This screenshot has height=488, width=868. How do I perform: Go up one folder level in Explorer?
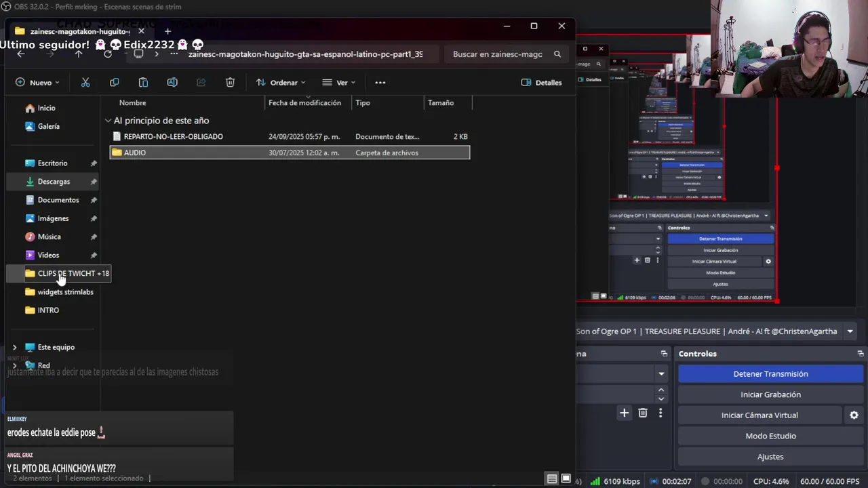(79, 54)
